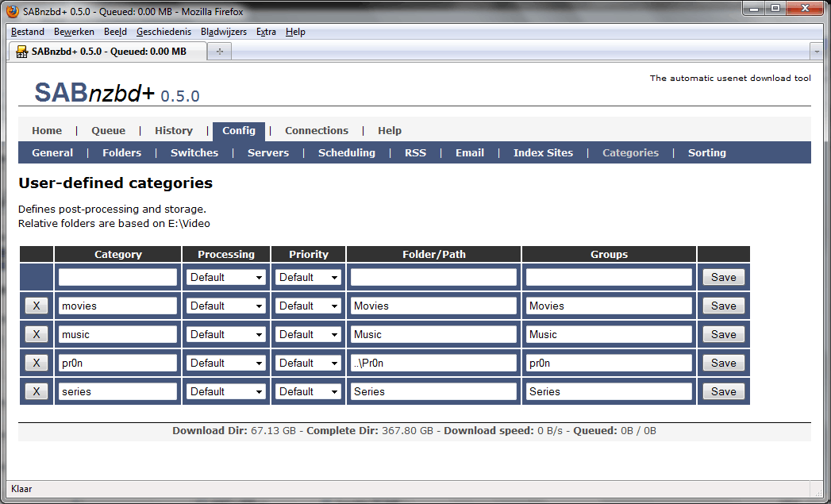Go to the Home page link

point(47,130)
